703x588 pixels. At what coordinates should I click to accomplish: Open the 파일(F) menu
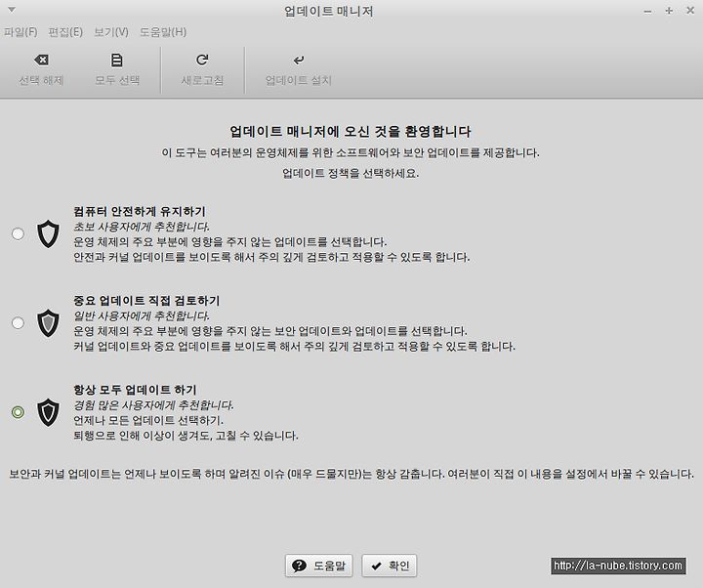pyautogui.click(x=21, y=32)
